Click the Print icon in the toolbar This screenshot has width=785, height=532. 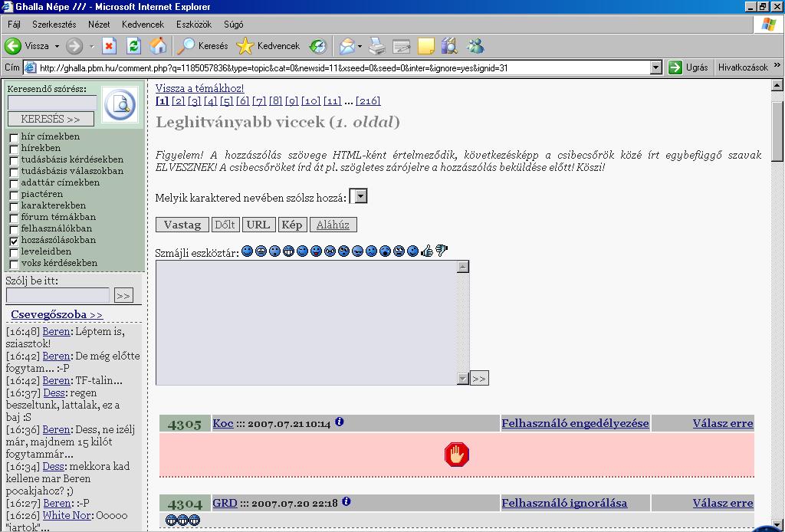tap(376, 46)
